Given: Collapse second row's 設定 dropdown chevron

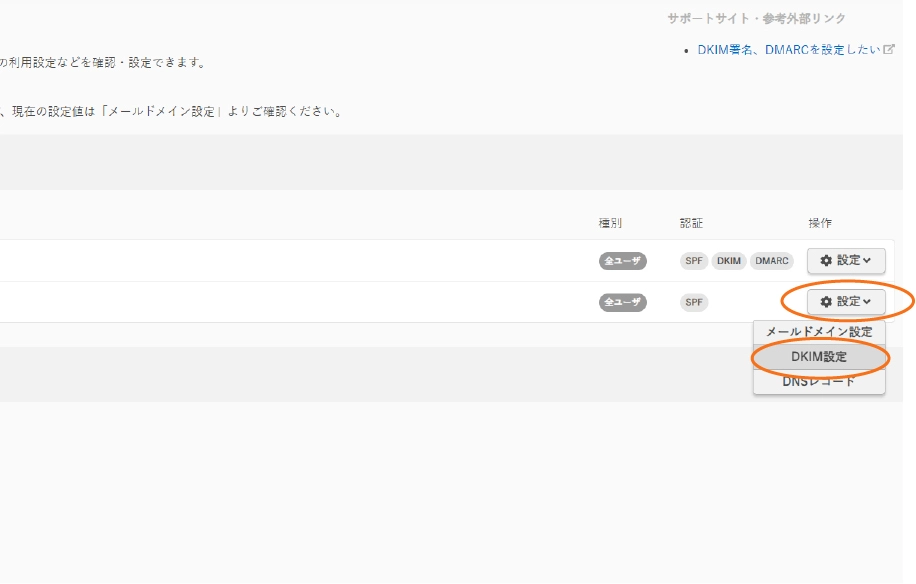Looking at the screenshot, I should pos(867,302).
